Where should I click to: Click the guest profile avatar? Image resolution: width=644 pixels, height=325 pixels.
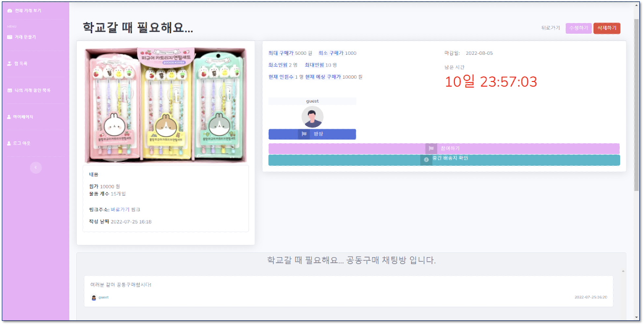312,117
